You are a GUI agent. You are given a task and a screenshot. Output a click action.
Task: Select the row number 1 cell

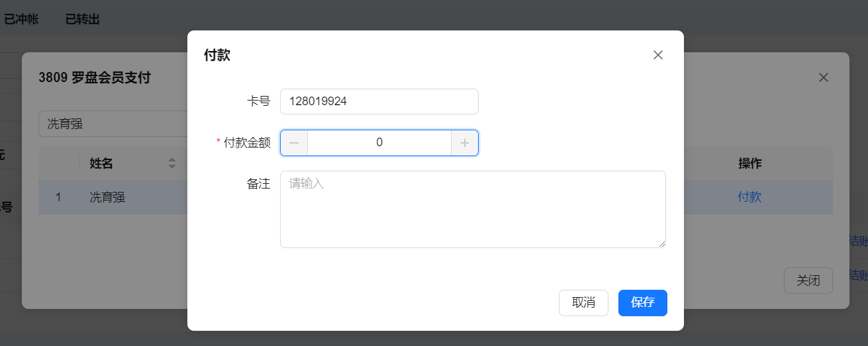pos(58,197)
